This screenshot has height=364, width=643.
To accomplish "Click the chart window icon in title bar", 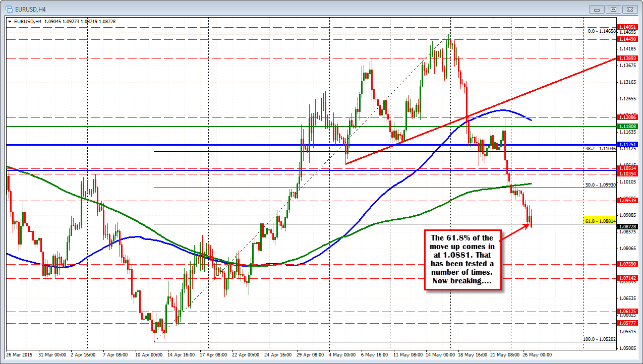I will coord(9,9).
